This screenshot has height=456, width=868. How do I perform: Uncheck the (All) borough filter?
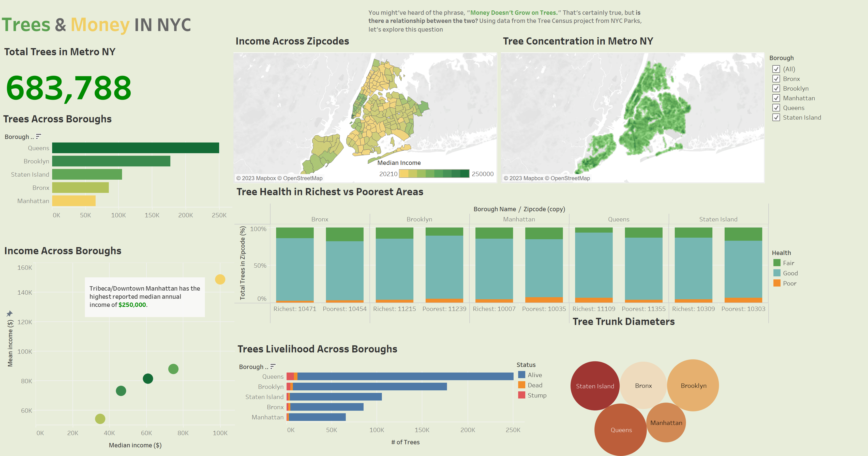[777, 69]
